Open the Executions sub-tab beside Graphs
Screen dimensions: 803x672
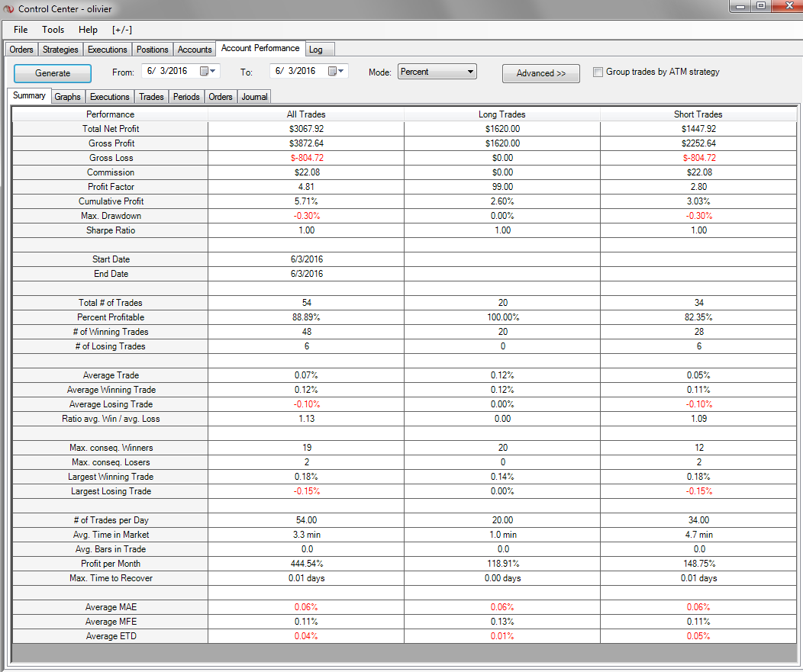click(x=110, y=97)
